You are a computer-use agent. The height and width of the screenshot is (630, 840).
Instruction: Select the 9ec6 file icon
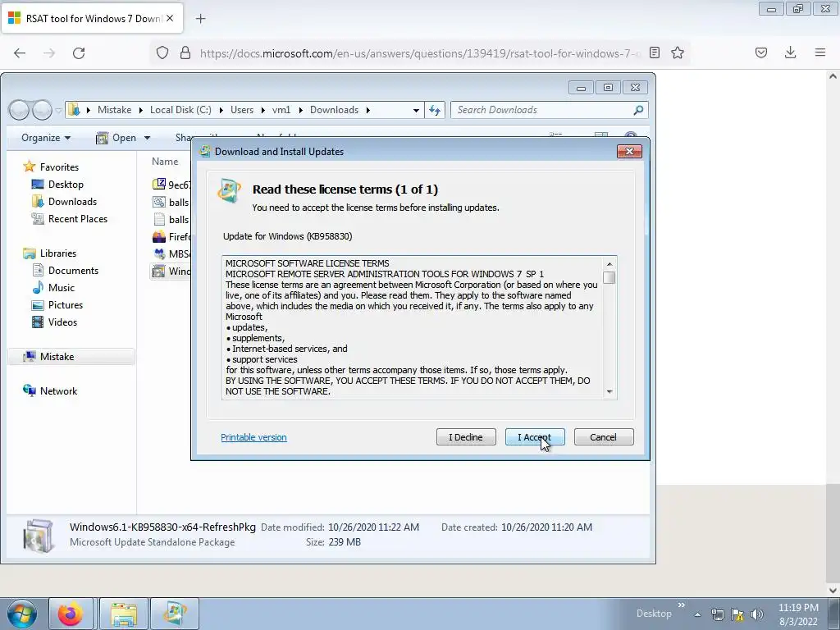(159, 185)
